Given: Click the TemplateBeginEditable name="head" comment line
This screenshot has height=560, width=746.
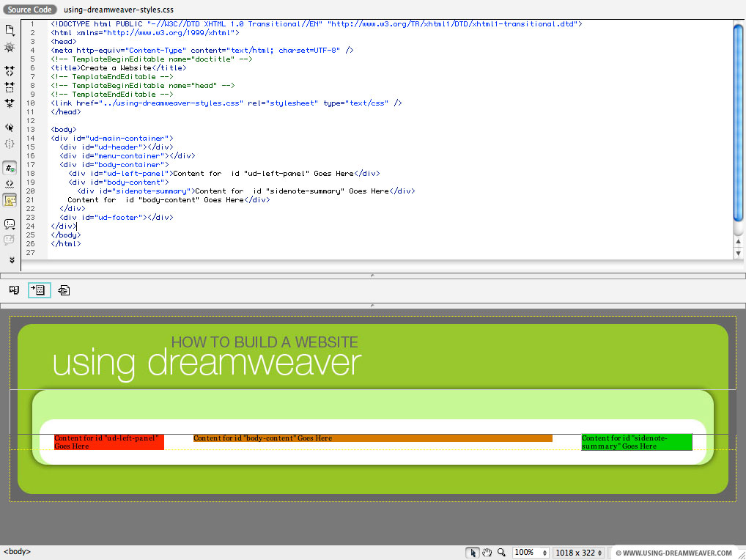Looking at the screenshot, I should (143, 86).
